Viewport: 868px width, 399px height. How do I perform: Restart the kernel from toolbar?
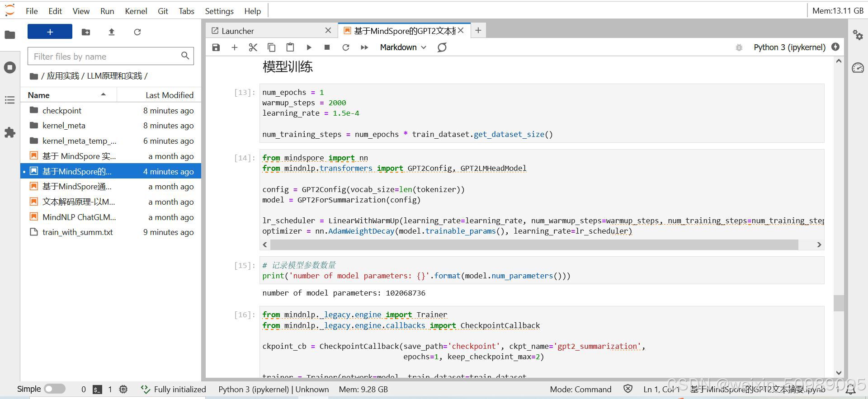pyautogui.click(x=346, y=47)
